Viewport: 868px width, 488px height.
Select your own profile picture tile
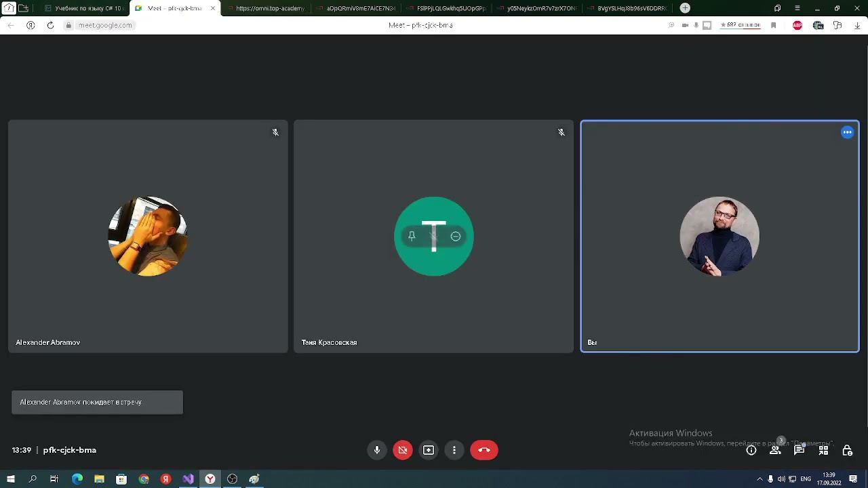(719, 236)
